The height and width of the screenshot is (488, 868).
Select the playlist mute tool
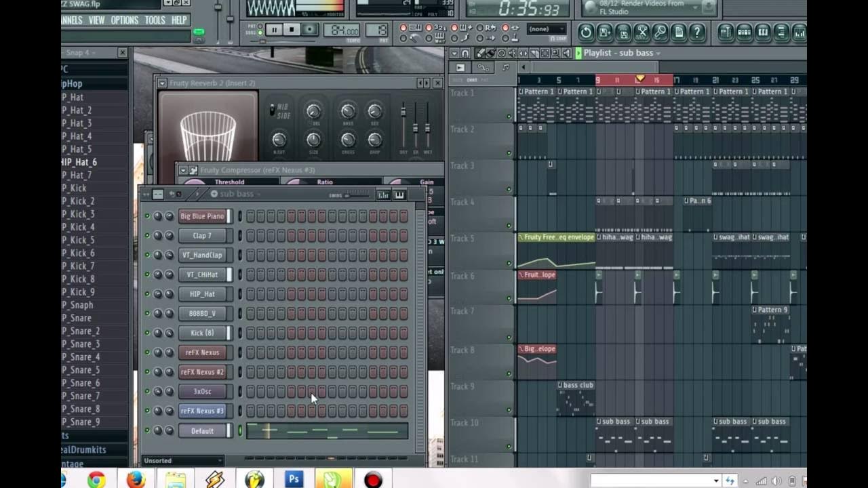[512, 53]
